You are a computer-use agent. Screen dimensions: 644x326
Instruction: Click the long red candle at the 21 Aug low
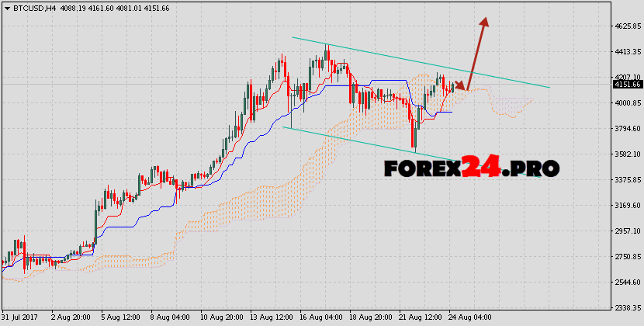[x=414, y=132]
